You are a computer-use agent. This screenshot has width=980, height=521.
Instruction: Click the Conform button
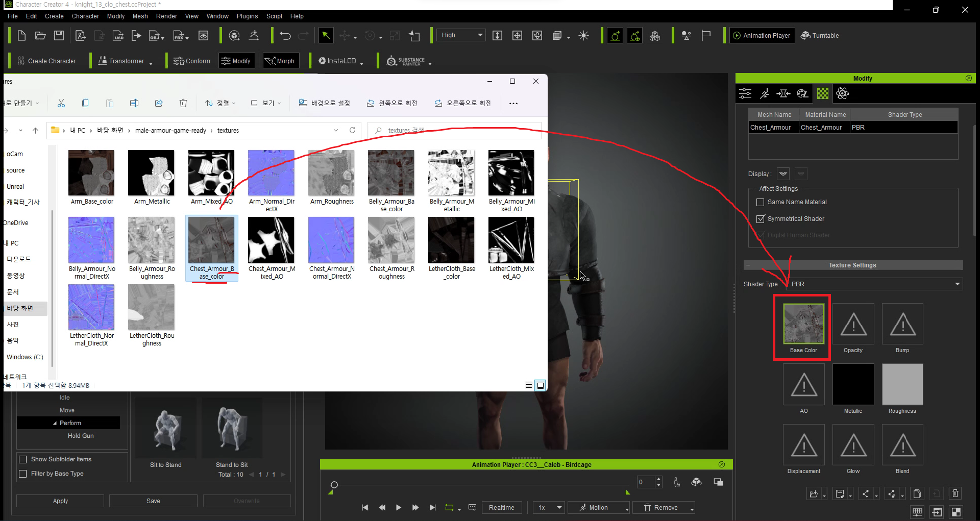(192, 61)
